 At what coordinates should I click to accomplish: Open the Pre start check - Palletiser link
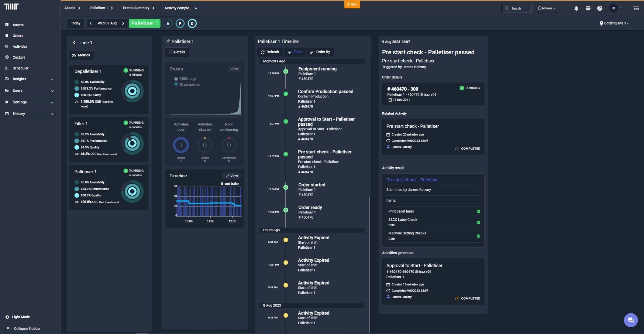click(412, 180)
